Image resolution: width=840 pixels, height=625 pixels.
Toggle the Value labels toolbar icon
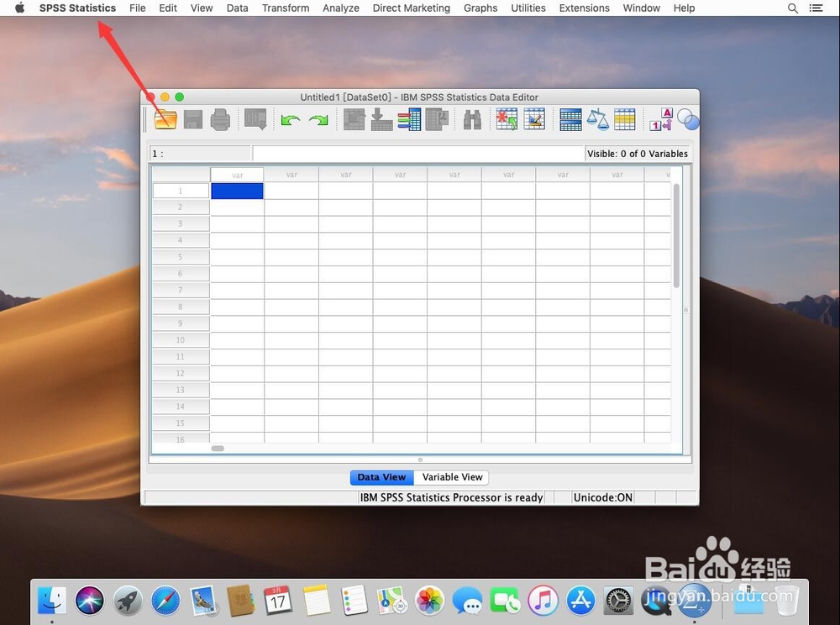[x=660, y=119]
